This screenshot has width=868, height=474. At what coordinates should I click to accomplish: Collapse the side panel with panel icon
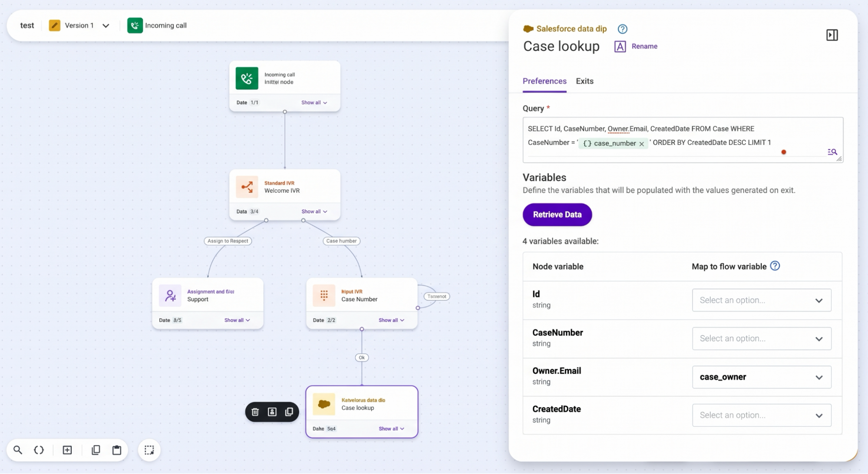[832, 35]
